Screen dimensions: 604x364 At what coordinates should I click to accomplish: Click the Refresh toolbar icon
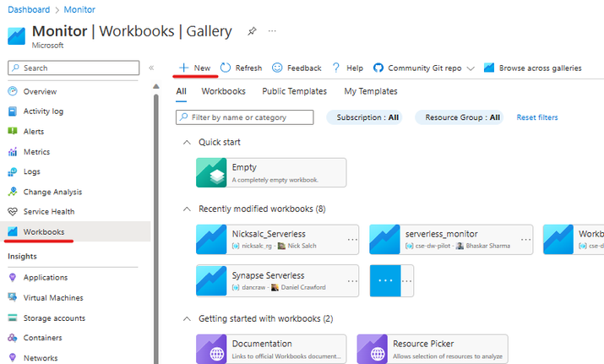226,68
